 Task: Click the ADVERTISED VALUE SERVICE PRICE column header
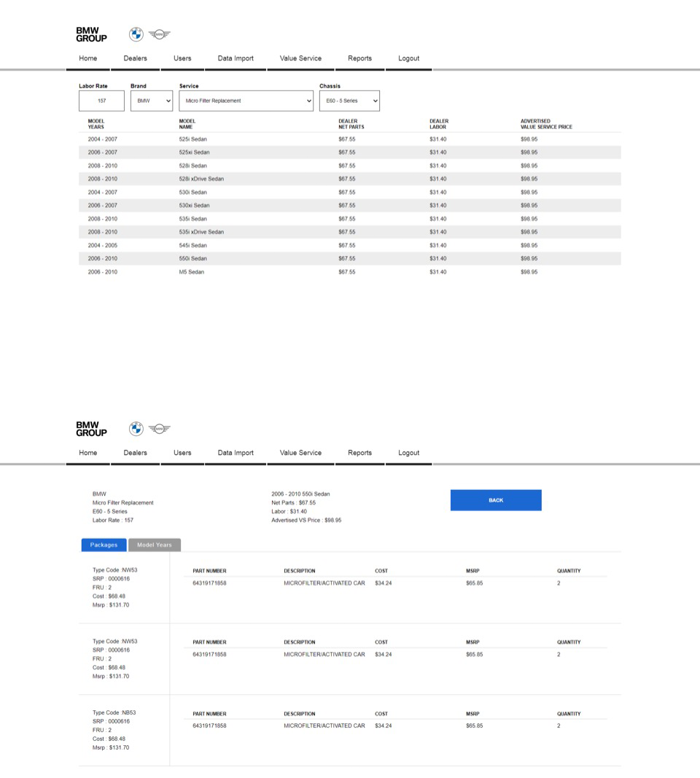pos(546,124)
